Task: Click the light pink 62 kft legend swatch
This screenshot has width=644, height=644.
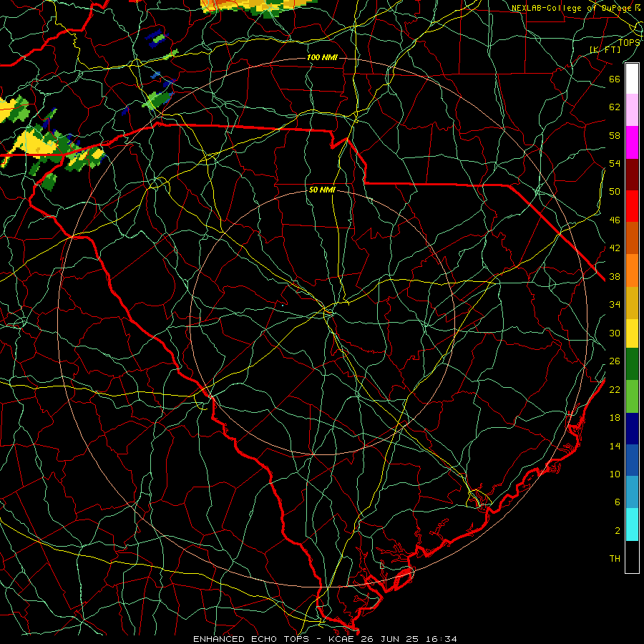Action: [x=632, y=110]
